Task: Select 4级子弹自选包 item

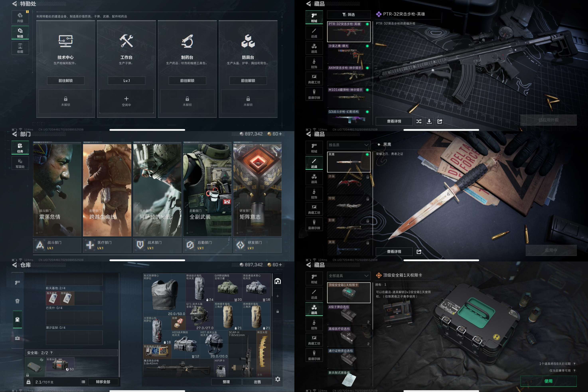Action: point(349,315)
